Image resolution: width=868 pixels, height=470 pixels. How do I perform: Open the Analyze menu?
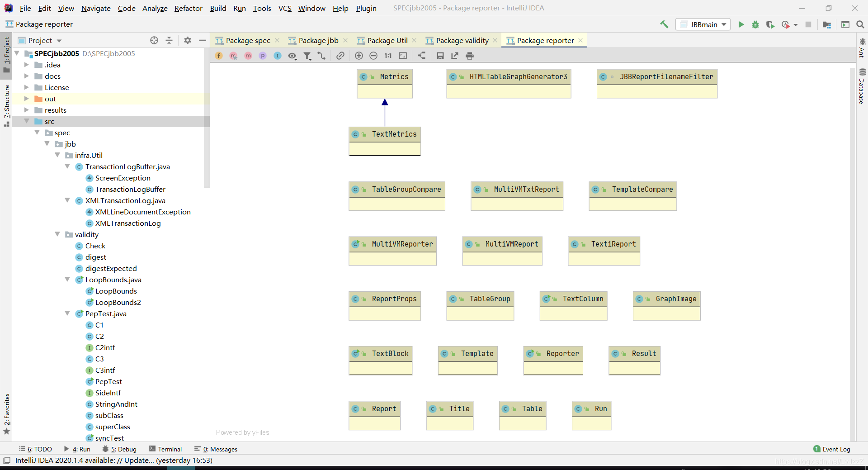point(155,8)
